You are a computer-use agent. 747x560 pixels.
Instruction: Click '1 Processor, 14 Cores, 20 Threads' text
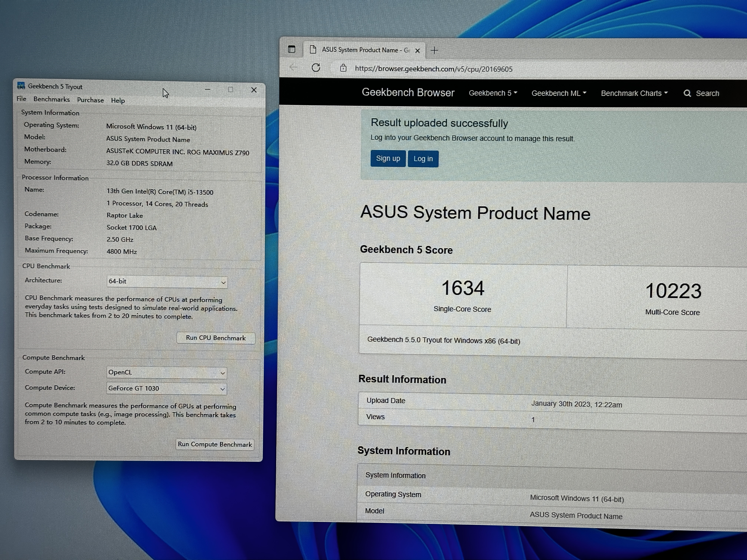[x=157, y=204]
